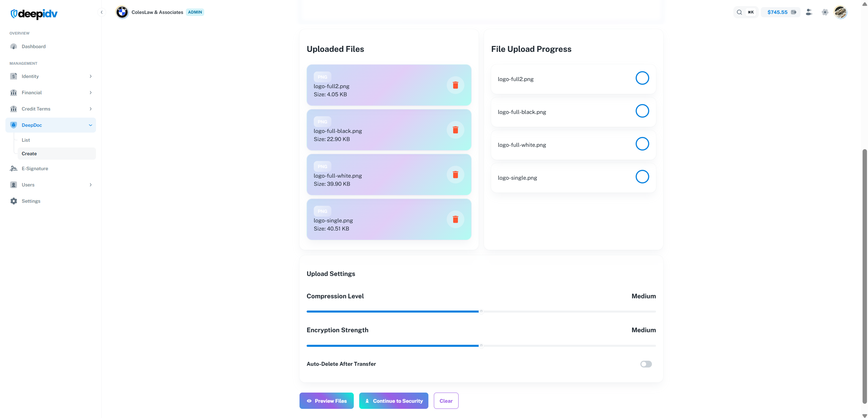Image resolution: width=868 pixels, height=418 pixels.
Task: Click the $745.55 balance badge
Action: (x=780, y=12)
